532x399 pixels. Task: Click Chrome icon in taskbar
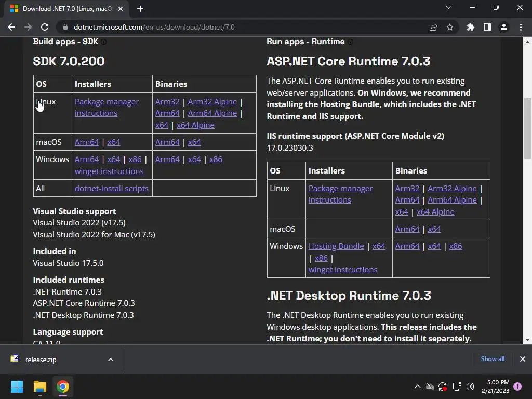(63, 387)
